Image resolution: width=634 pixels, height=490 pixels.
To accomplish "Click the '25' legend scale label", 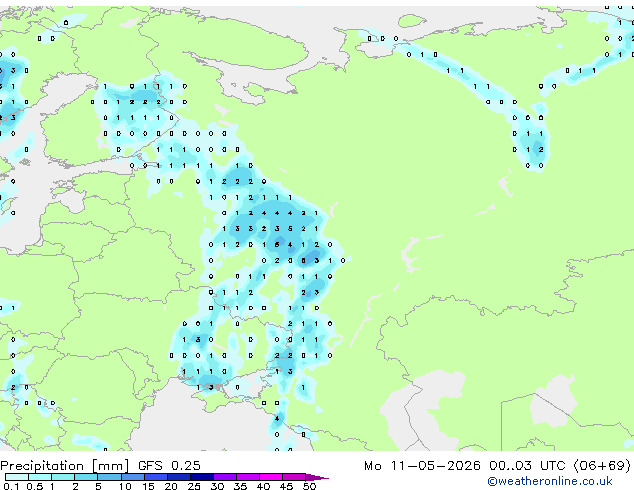I will (x=194, y=486).
